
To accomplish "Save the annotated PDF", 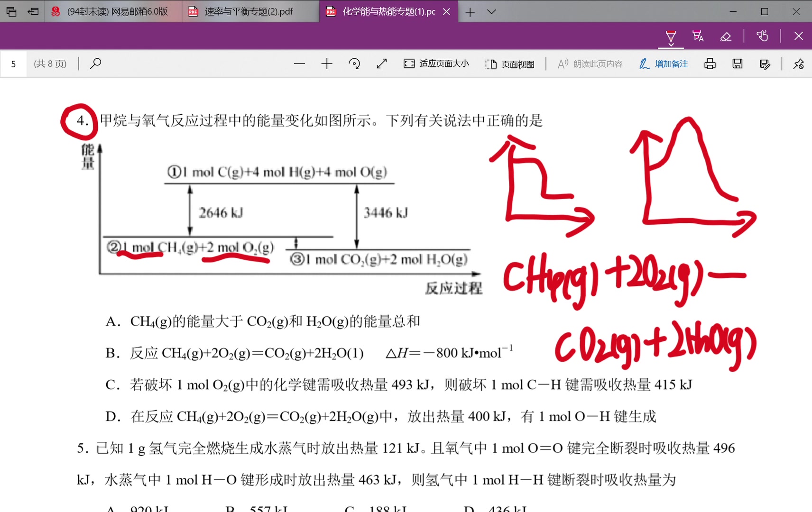I will coord(737,63).
